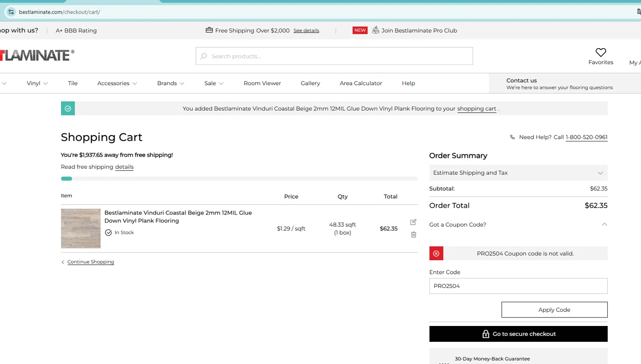
Task: Click the Vinduri Coastal Beige product thumbnail
Action: (x=81, y=229)
